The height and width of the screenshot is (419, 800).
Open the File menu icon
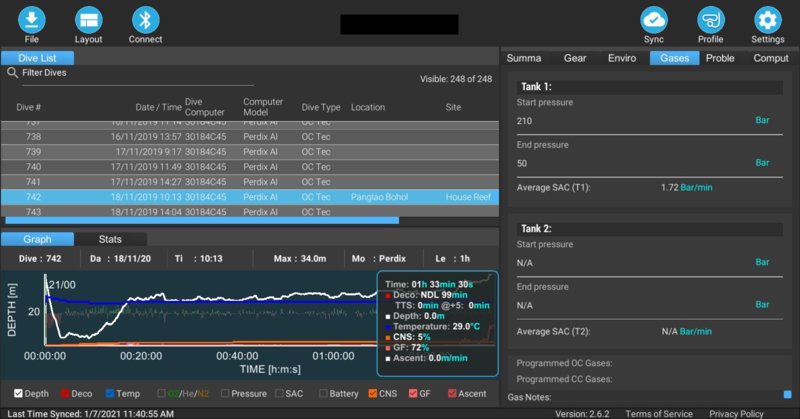click(x=32, y=19)
